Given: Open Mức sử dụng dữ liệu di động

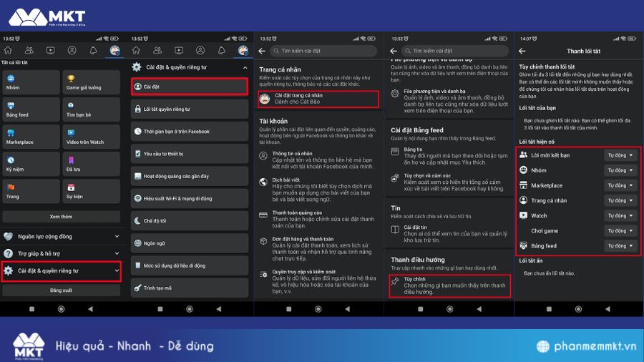Looking at the screenshot, I should pyautogui.click(x=190, y=265).
